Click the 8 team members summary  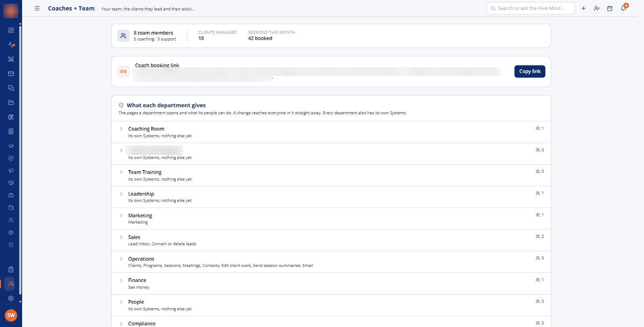click(x=147, y=35)
